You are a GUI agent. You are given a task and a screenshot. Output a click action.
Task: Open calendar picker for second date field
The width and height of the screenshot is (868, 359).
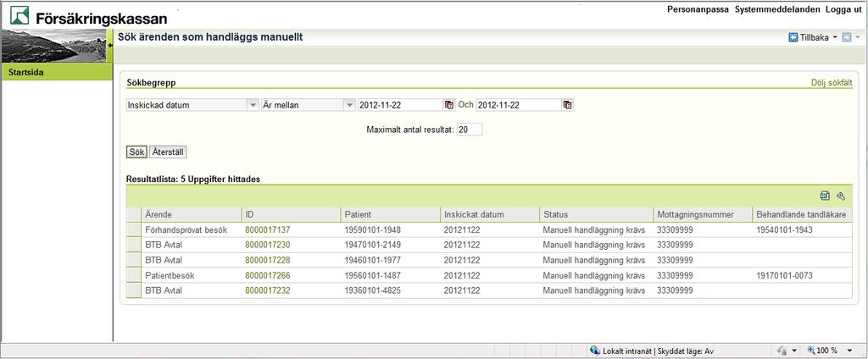(567, 104)
